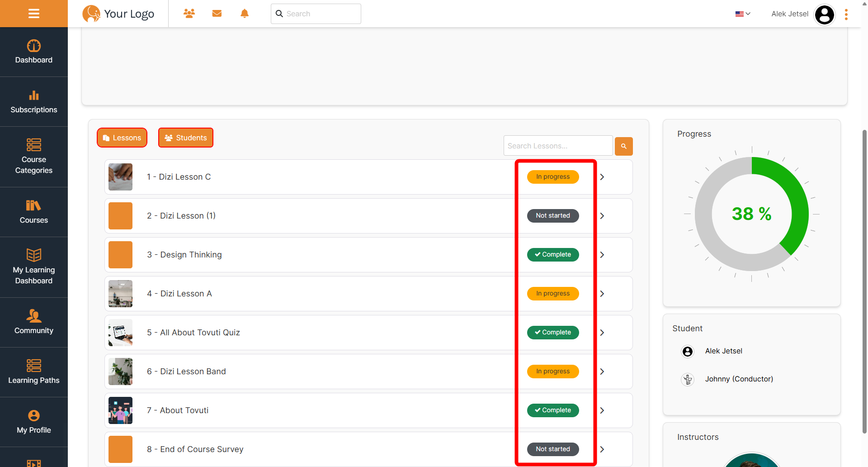
Task: Expand All About Tovuti Quiz chevron
Action: point(602,333)
